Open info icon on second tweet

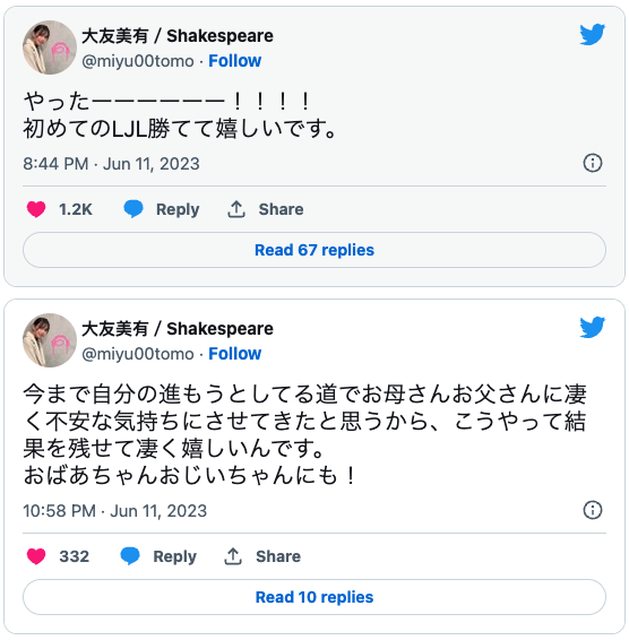592,510
